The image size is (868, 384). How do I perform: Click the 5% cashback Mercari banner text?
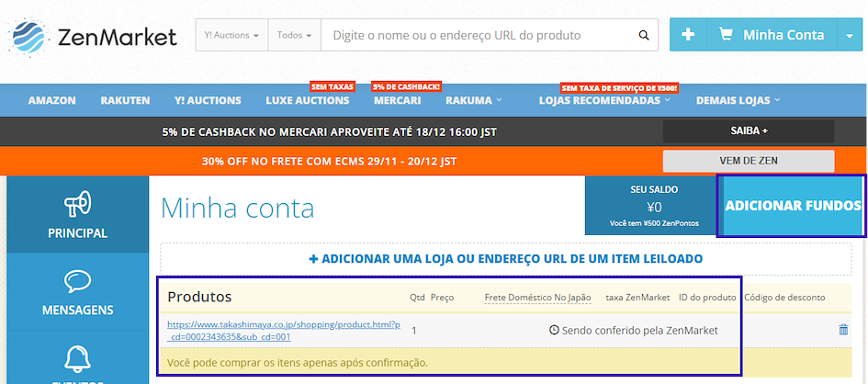tap(330, 132)
